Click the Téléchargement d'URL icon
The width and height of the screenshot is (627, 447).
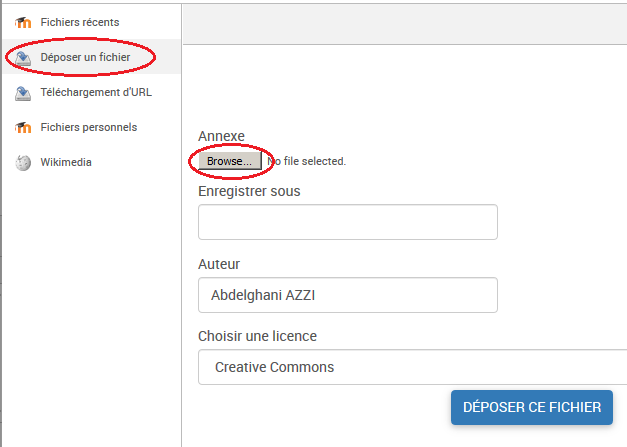pyautogui.click(x=23, y=93)
